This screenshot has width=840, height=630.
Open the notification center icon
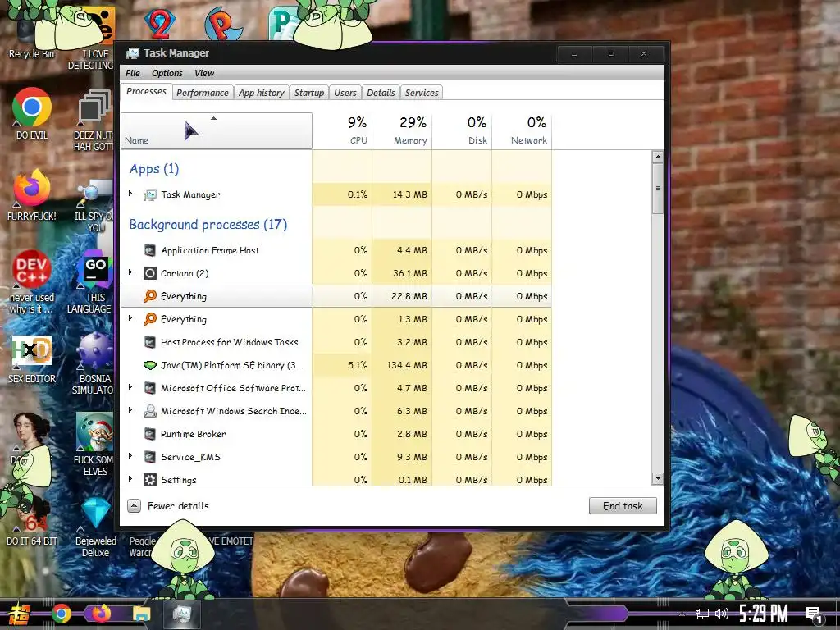click(815, 615)
